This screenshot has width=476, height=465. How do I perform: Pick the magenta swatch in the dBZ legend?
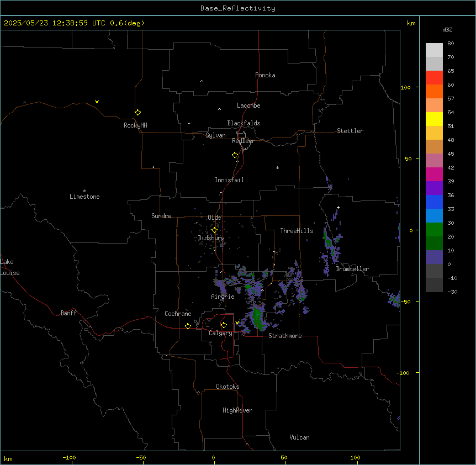pyautogui.click(x=434, y=174)
